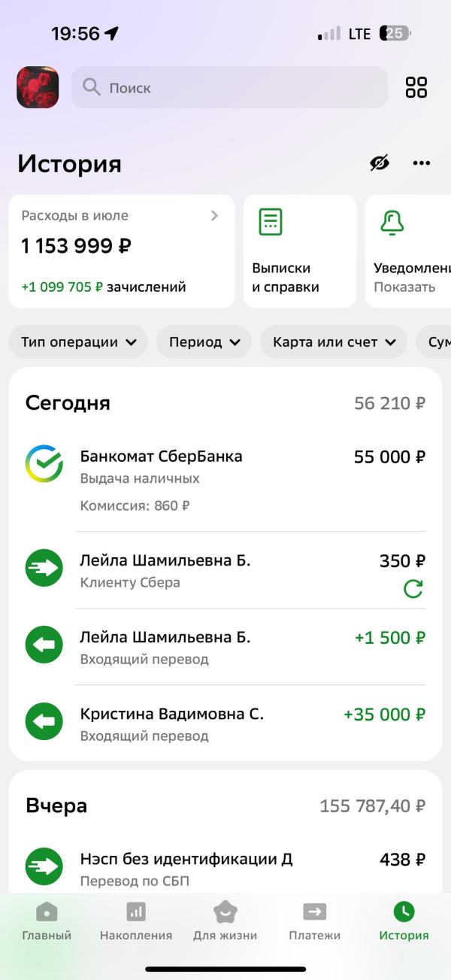The width and height of the screenshot is (451, 980).
Task: Toggle hide amounts eye icon
Action: (x=380, y=163)
